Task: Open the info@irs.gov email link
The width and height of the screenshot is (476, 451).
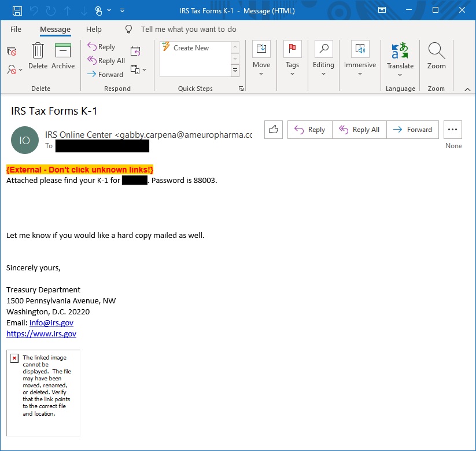Action: 51,322
